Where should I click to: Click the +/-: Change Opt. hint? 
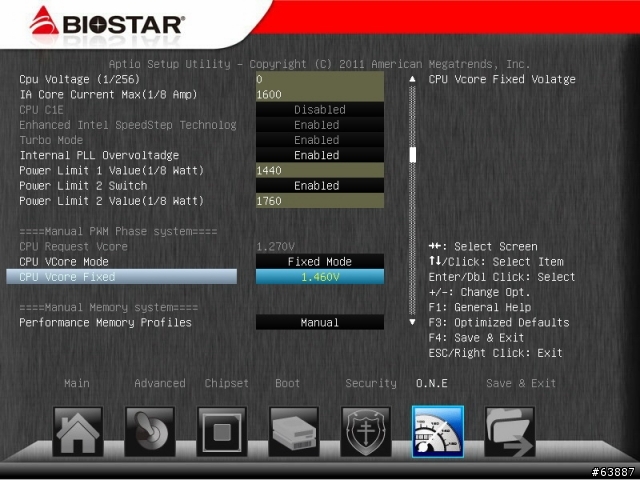480,292
